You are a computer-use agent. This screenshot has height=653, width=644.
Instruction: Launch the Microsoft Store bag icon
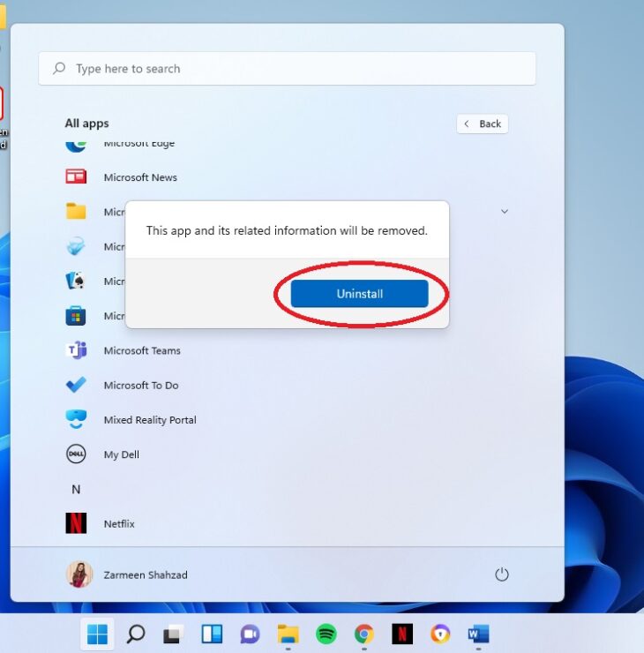76,316
